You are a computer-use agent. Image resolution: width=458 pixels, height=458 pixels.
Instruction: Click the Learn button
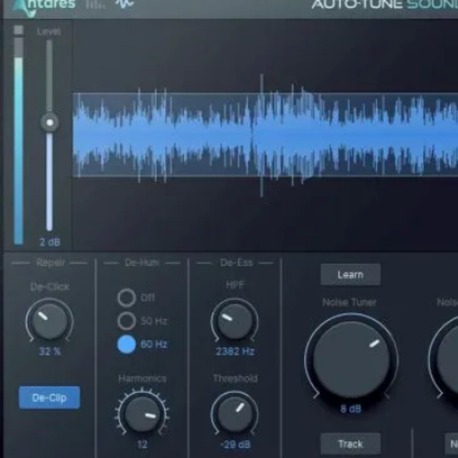(350, 274)
